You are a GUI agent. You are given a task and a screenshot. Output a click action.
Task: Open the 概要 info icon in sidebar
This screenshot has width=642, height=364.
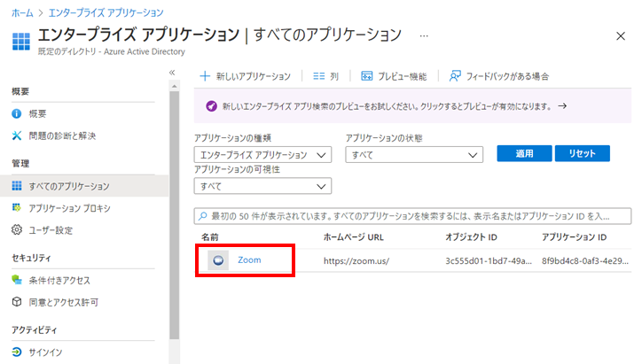(x=16, y=113)
